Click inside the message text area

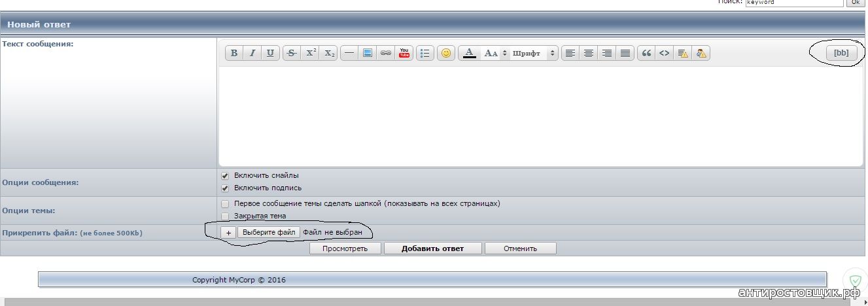pos(540,115)
